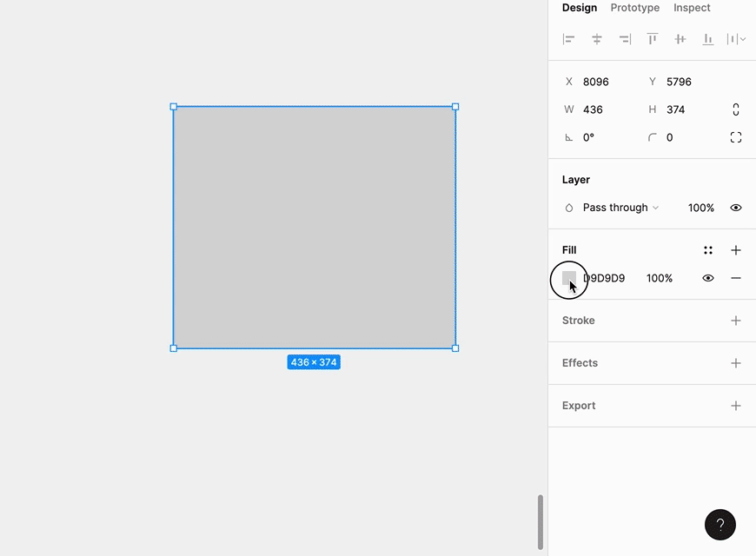The height and width of the screenshot is (556, 756).
Task: Open the Pass through blend mode dropdown
Action: [x=620, y=208]
